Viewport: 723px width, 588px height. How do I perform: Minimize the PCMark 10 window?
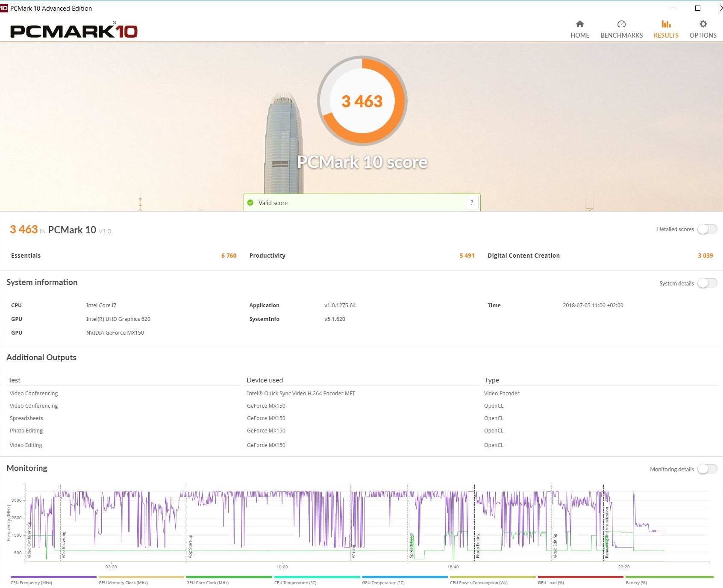(x=673, y=8)
